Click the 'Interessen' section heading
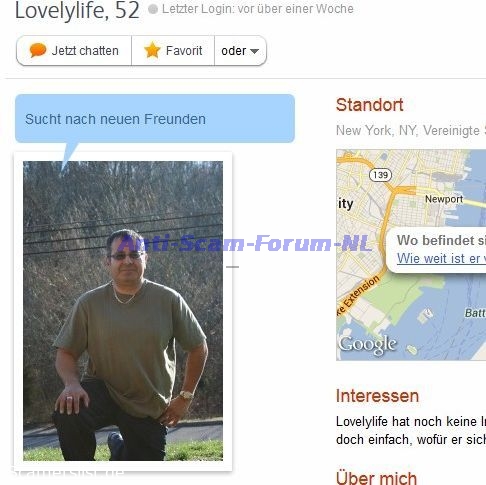The width and height of the screenshot is (486, 485). [377, 396]
